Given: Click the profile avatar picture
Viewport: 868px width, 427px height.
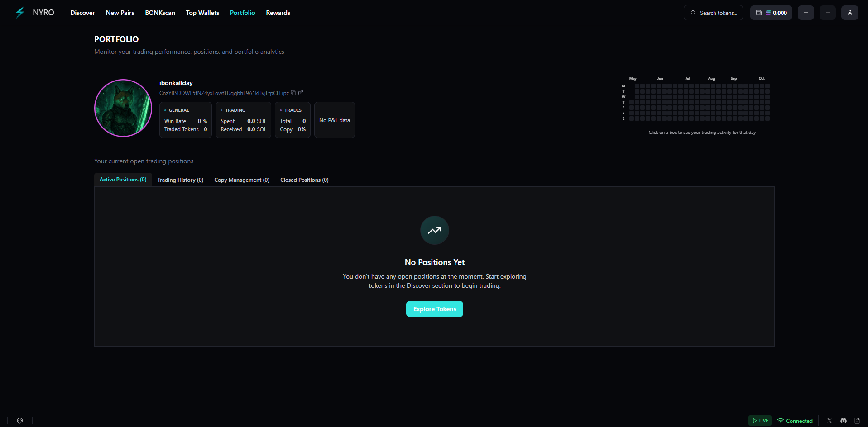Looking at the screenshot, I should coord(123,108).
